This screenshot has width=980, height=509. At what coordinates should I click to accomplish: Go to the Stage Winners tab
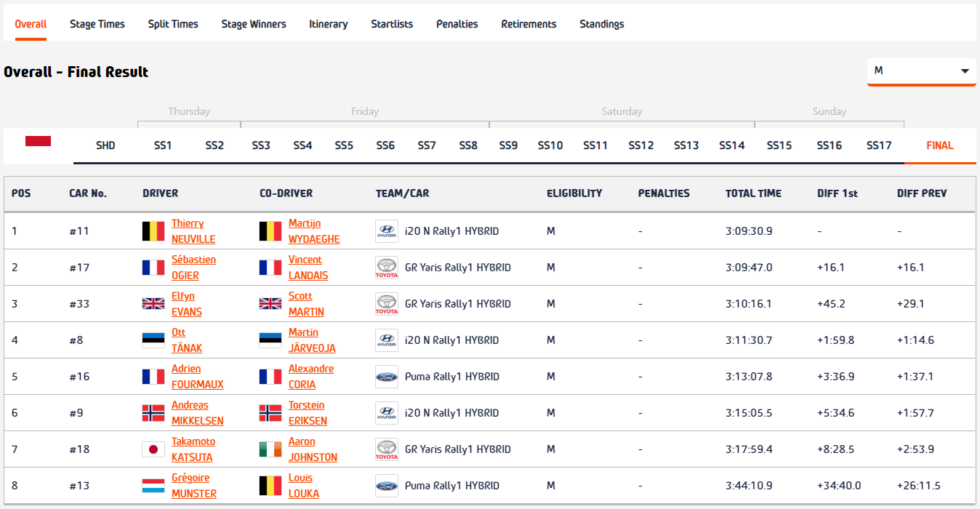254,24
